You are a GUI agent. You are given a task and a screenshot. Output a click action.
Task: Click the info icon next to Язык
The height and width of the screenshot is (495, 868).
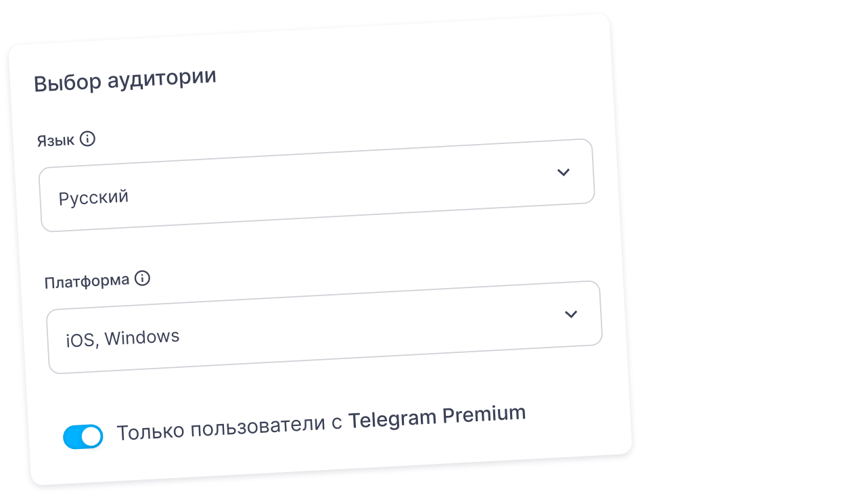coord(88,139)
